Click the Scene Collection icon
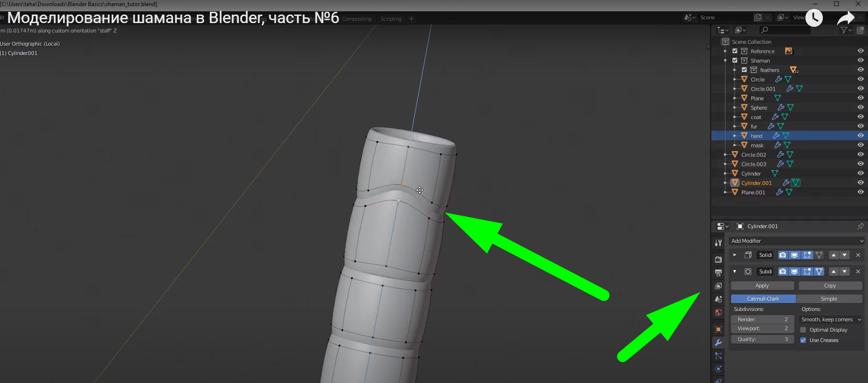Screen dimensions: 868x383 pos(725,41)
